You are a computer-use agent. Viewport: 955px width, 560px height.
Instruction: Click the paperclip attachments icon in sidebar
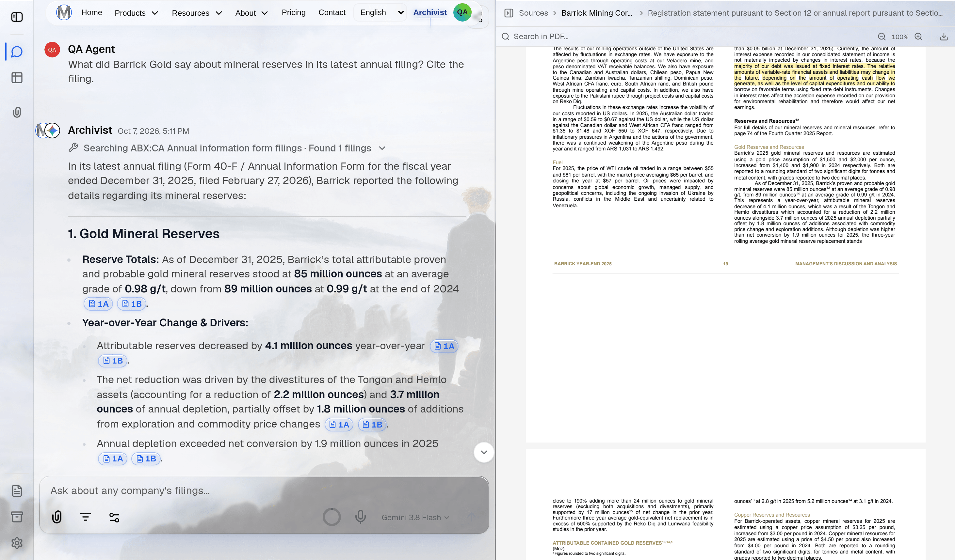17,112
